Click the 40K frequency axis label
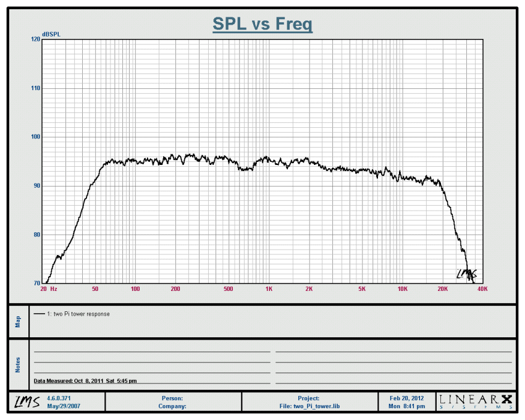The image size is (525, 420). tap(482, 289)
